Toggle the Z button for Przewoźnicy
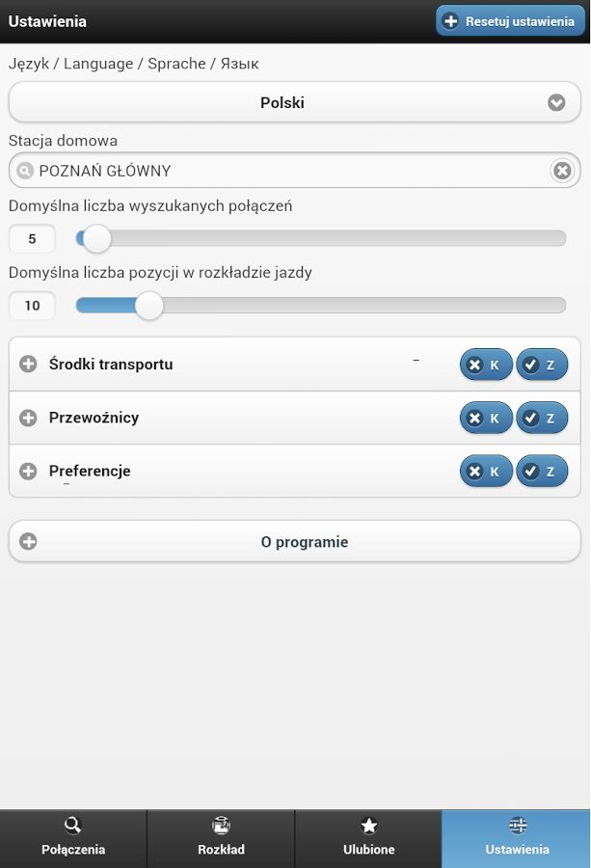Image resolution: width=591 pixels, height=868 pixels. (x=542, y=418)
